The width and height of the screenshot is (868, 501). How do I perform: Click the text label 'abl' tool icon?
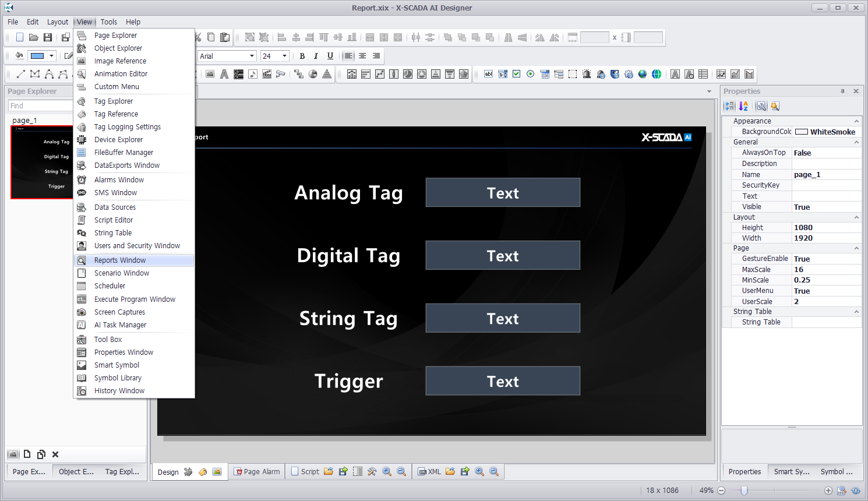[488, 74]
